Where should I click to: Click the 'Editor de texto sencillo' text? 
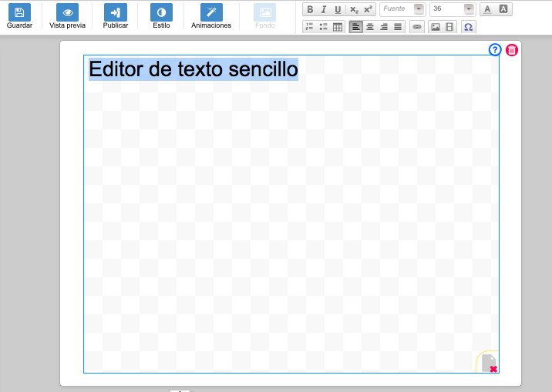pyautogui.click(x=193, y=69)
